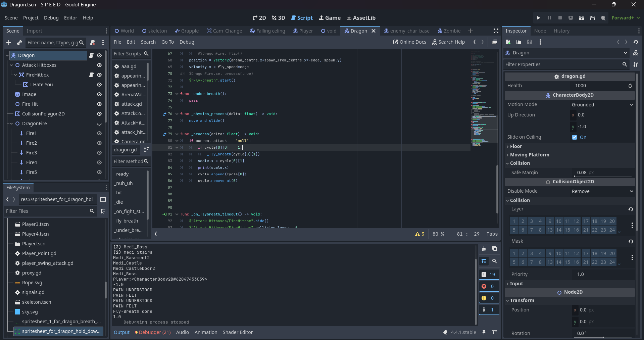Copy the output log contents
644x340 pixels.
[494, 248]
